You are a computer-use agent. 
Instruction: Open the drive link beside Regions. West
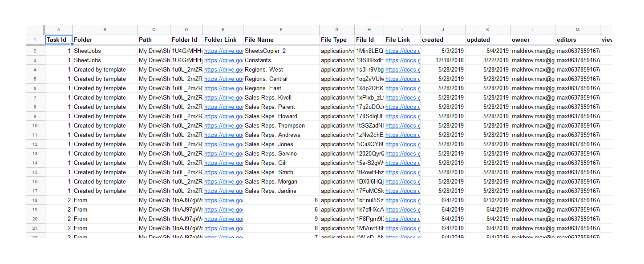(223, 69)
